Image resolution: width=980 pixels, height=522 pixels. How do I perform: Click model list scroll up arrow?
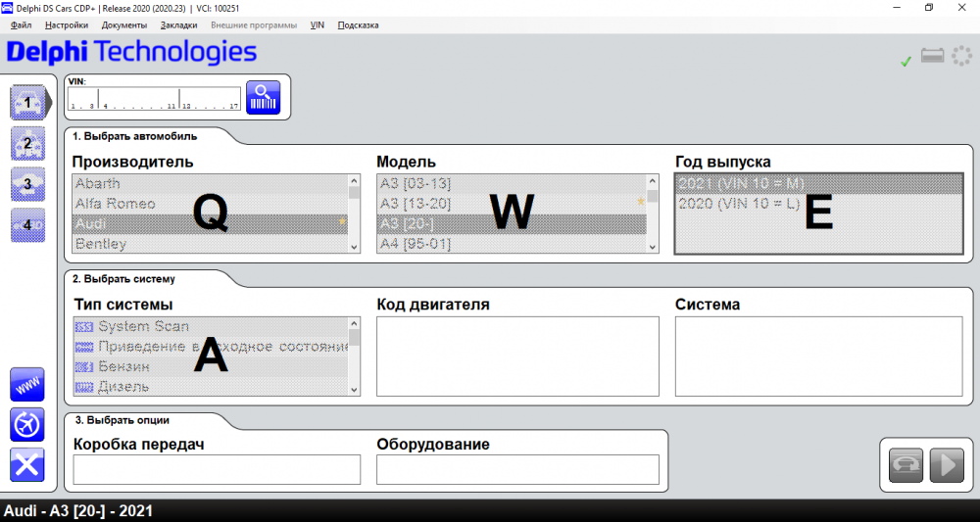pyautogui.click(x=653, y=180)
